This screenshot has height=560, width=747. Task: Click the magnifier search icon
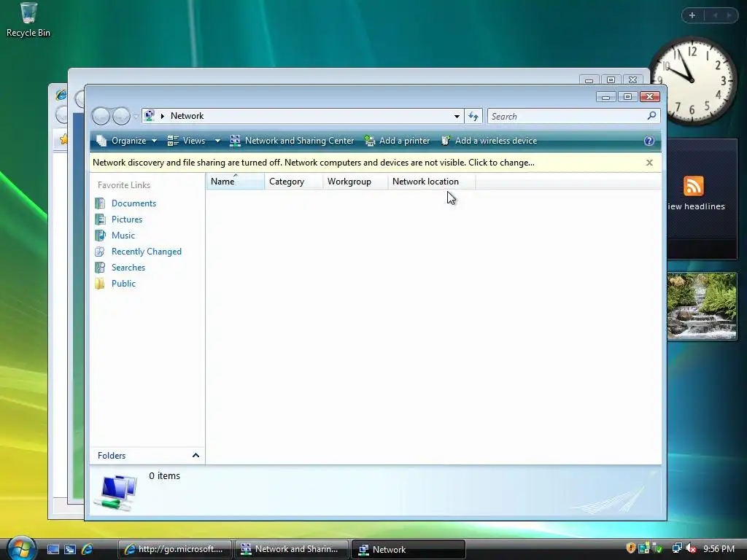pyautogui.click(x=651, y=116)
